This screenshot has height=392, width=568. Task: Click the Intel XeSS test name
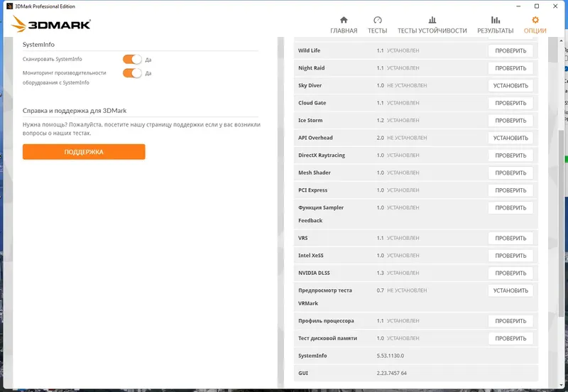(x=310, y=256)
